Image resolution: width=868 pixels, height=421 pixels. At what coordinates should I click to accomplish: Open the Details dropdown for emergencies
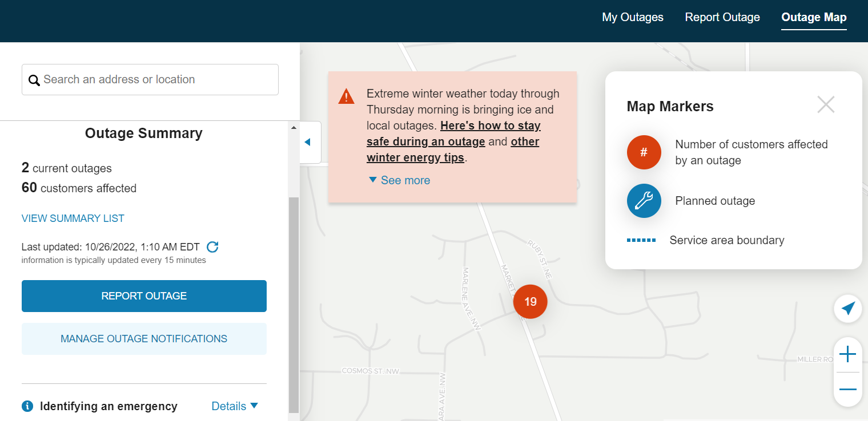[234, 406]
